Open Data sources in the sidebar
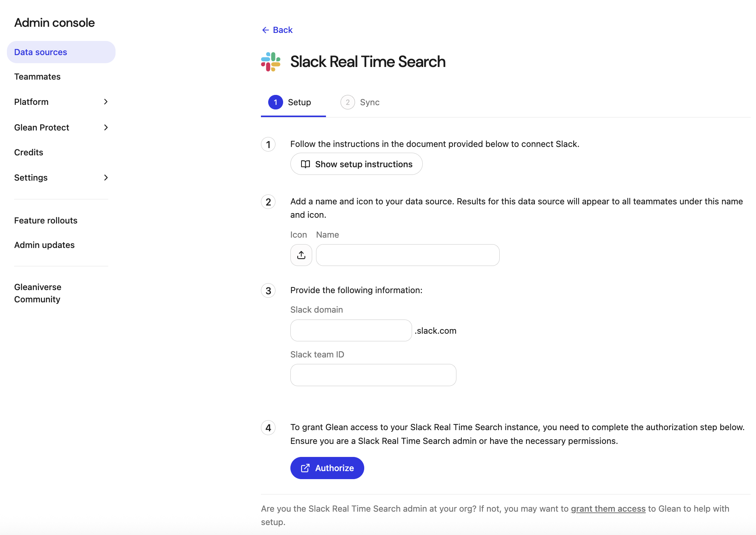 pos(41,52)
